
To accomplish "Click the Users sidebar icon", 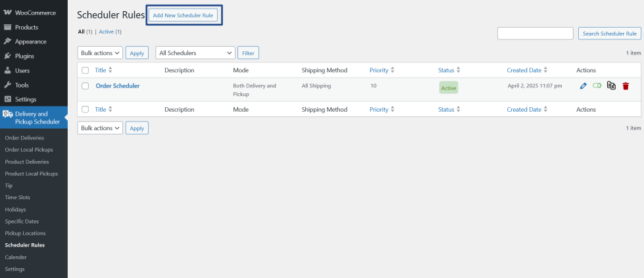I will tap(8, 70).
